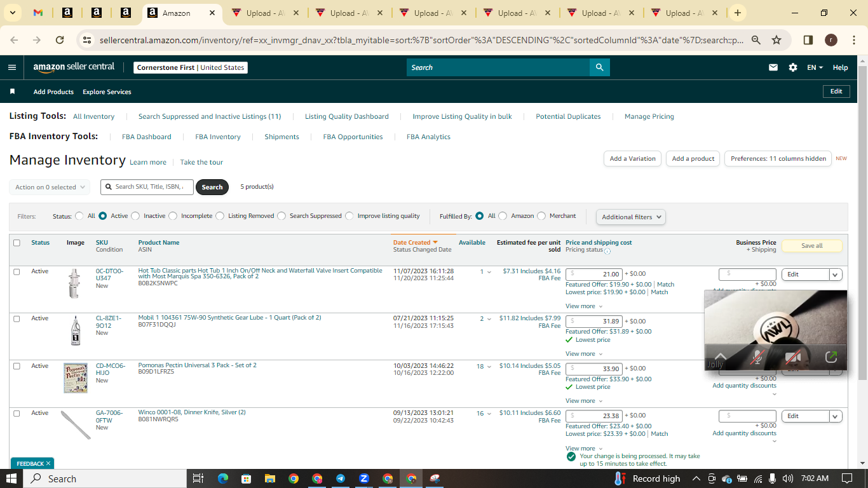
Task: Click the green exit-minimized-view icon in overlay
Action: click(831, 357)
